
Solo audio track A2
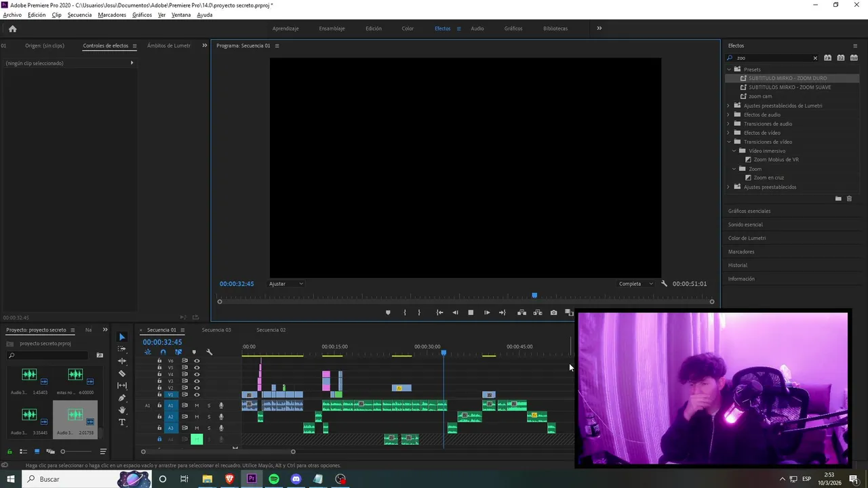209,417
